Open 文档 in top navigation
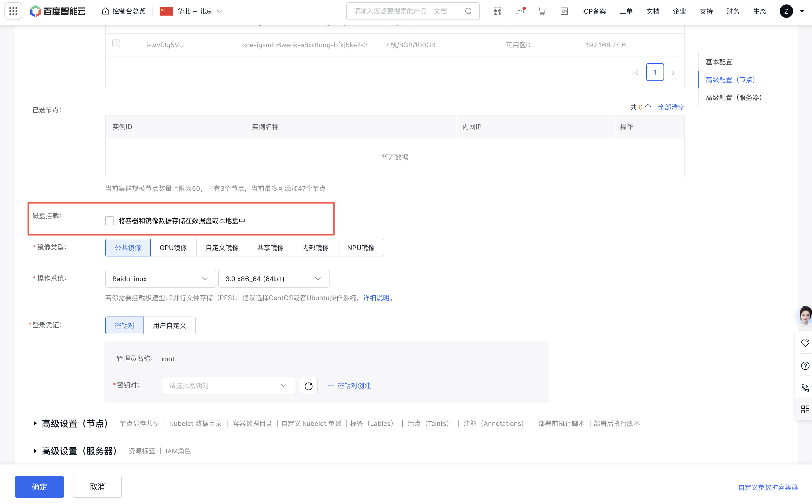 pos(653,11)
